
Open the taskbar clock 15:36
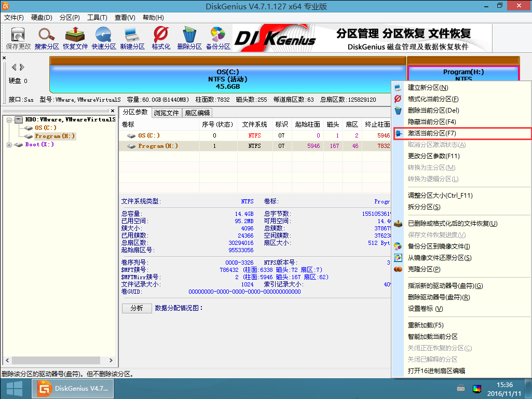pyautogui.click(x=504, y=389)
